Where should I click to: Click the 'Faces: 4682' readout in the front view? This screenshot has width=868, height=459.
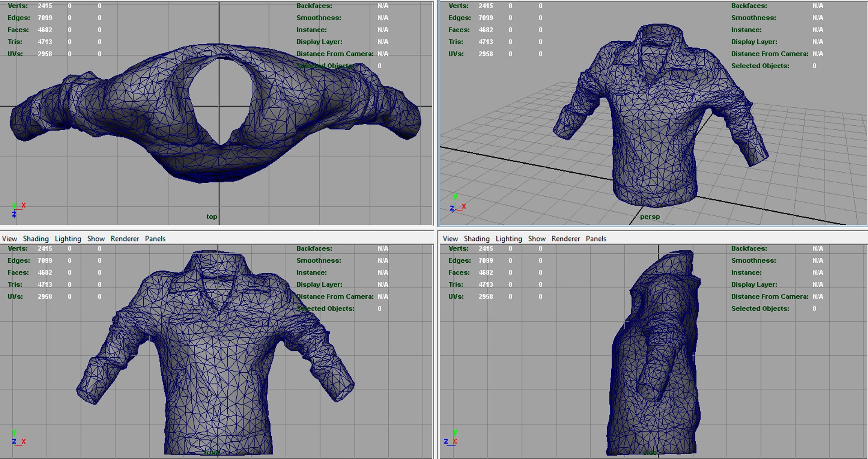click(x=30, y=272)
